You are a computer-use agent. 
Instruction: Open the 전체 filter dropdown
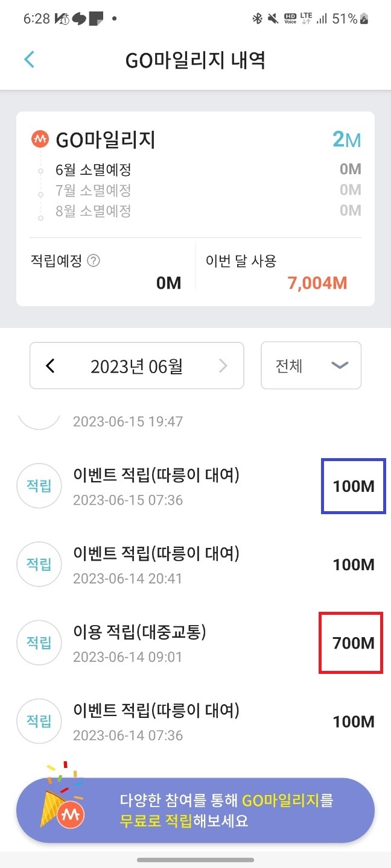click(x=311, y=366)
